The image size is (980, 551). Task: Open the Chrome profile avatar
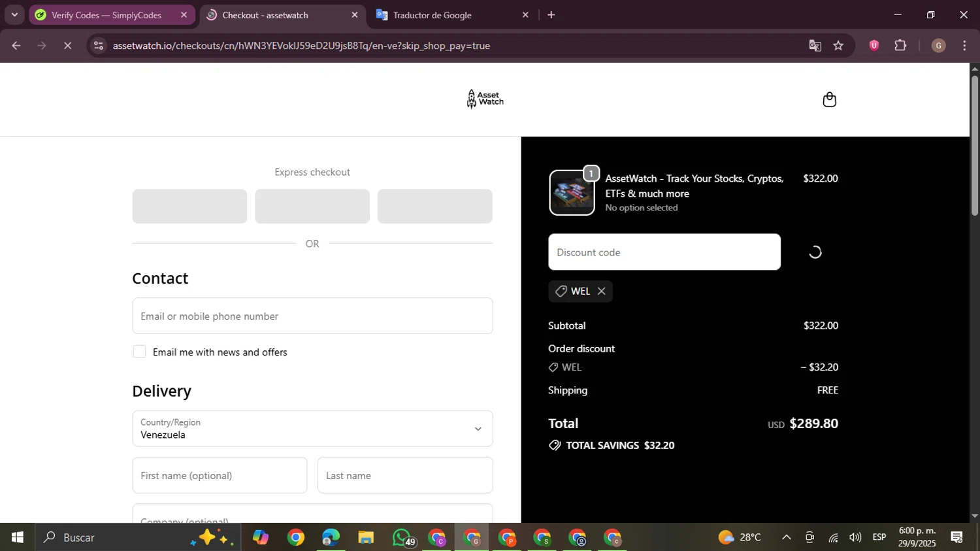(938, 46)
